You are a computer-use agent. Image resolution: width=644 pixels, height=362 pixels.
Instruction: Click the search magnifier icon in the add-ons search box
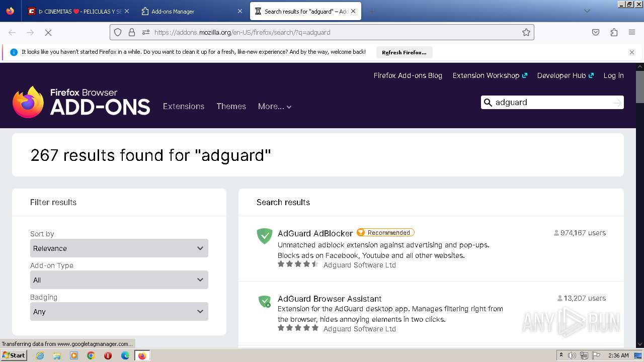pos(488,103)
